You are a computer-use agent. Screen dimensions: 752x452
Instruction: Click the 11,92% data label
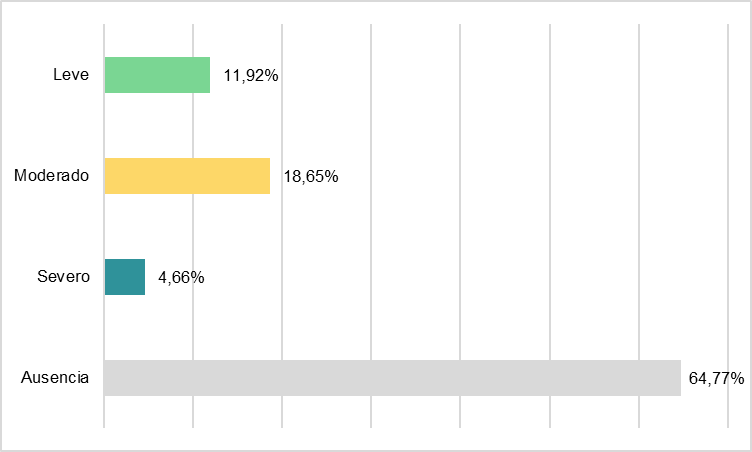[x=250, y=75]
